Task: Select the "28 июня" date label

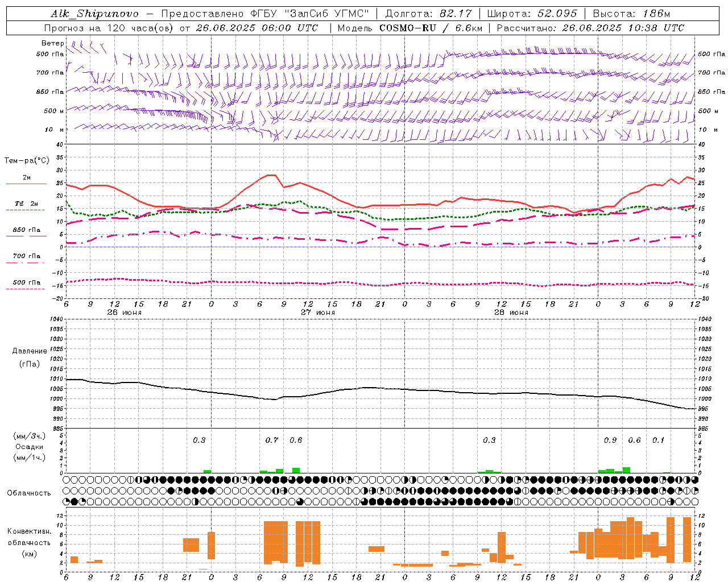Action: click(511, 313)
